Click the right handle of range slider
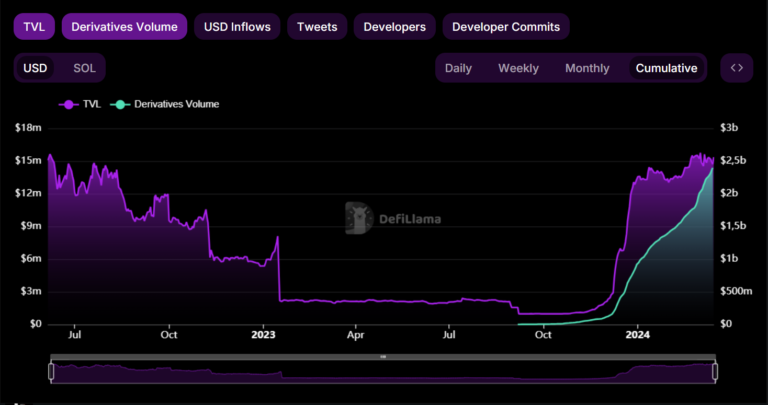The height and width of the screenshot is (405, 768). click(x=714, y=371)
